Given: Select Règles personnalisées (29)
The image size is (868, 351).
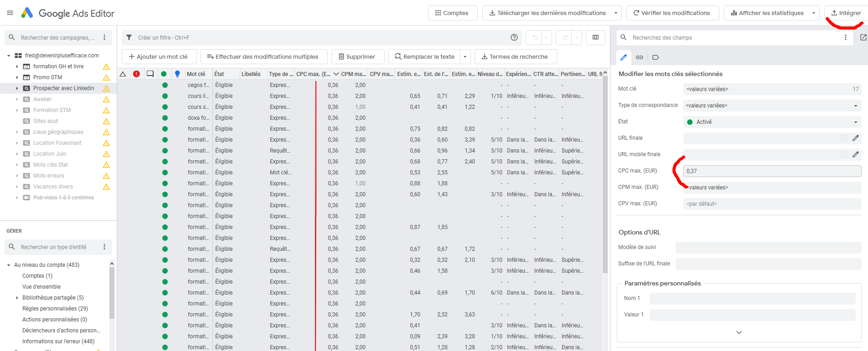Looking at the screenshot, I should pos(55,309).
